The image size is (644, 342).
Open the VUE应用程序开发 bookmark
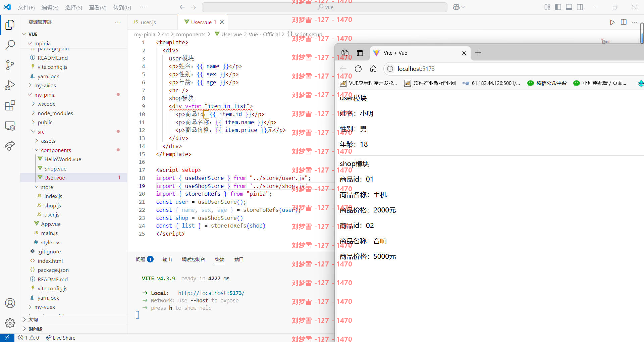tap(368, 83)
